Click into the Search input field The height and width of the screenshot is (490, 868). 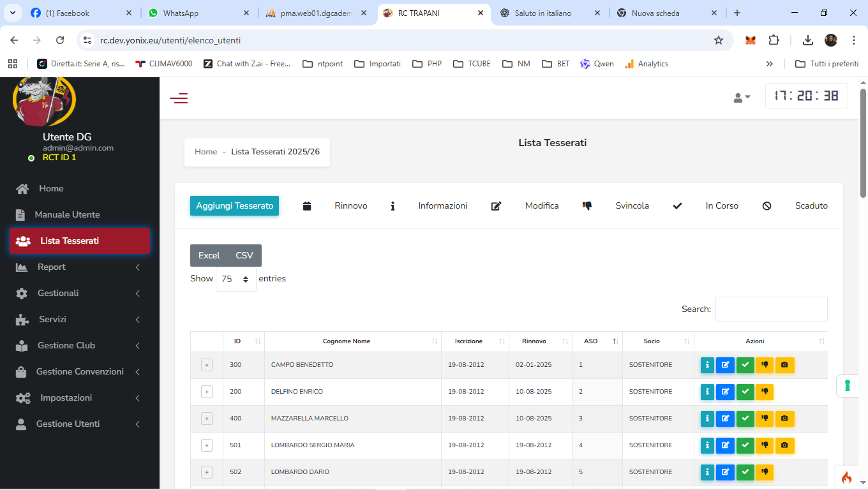point(771,309)
